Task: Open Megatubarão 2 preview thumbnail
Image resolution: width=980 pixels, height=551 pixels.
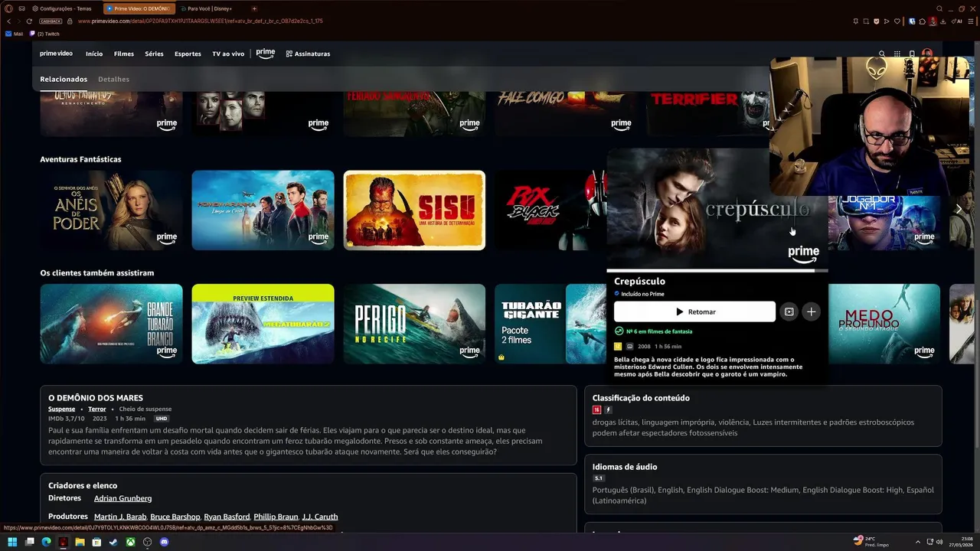Action: 263,324
